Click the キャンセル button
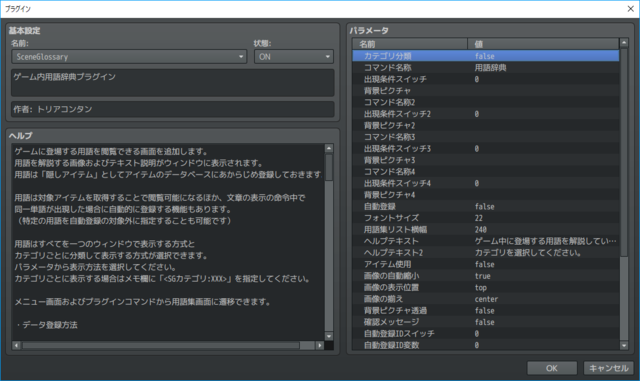Screen dimensions: 640x381 click(608, 368)
